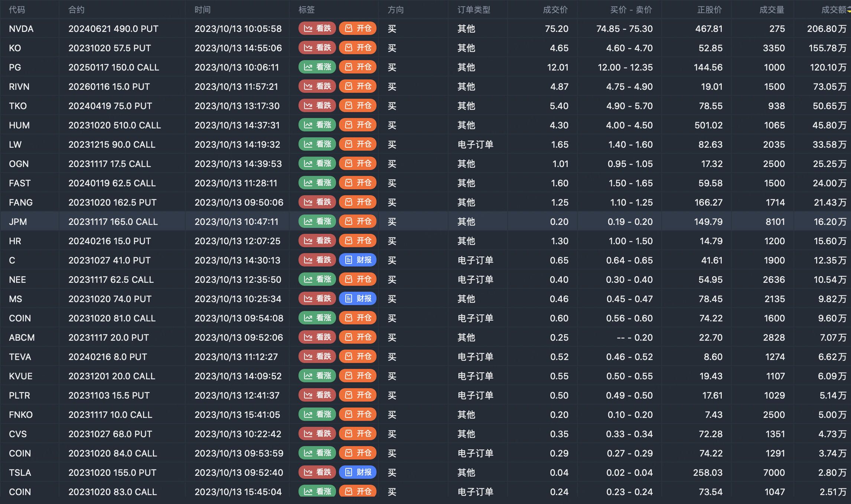Click the 买价 - 卖价 column header
Image resolution: width=851 pixels, height=504 pixels.
pyautogui.click(x=631, y=10)
